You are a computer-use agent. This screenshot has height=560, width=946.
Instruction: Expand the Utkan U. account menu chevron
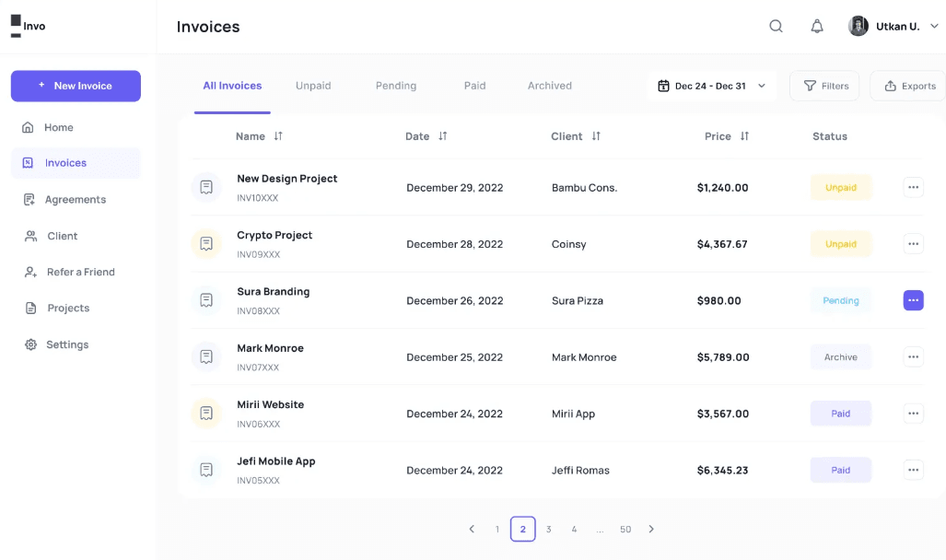pos(934,26)
